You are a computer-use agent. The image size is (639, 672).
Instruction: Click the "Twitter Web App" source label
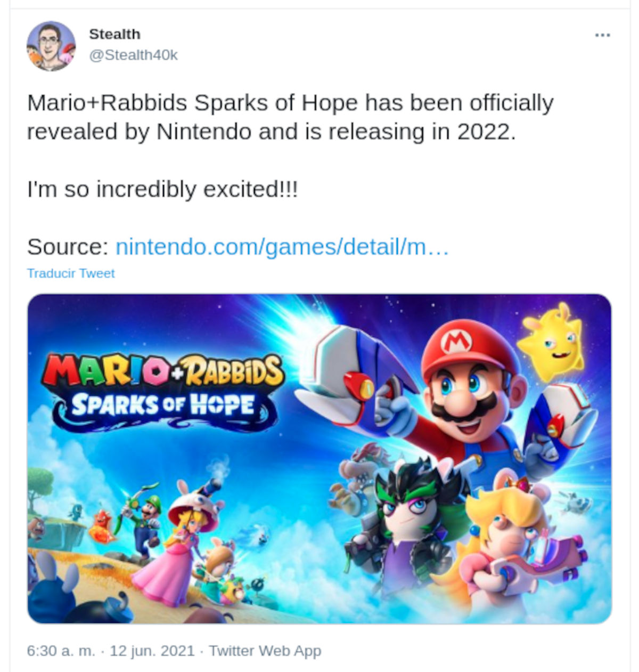pyautogui.click(x=265, y=651)
